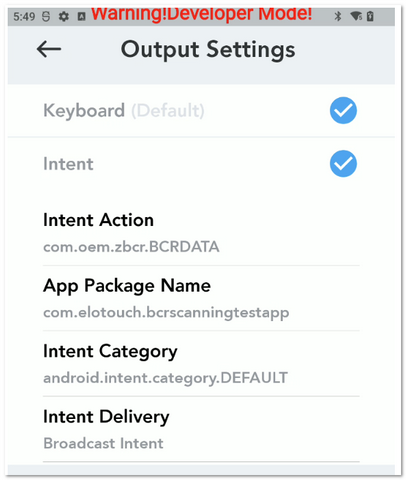Viewport: 406px width, 480px height.
Task: Open the Intent Category setting
Action: 201,364
